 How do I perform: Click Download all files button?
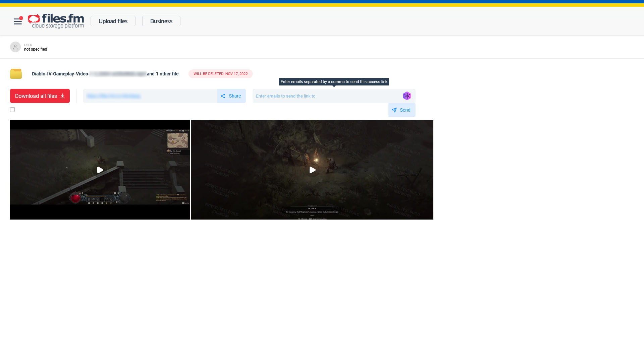pos(40,96)
